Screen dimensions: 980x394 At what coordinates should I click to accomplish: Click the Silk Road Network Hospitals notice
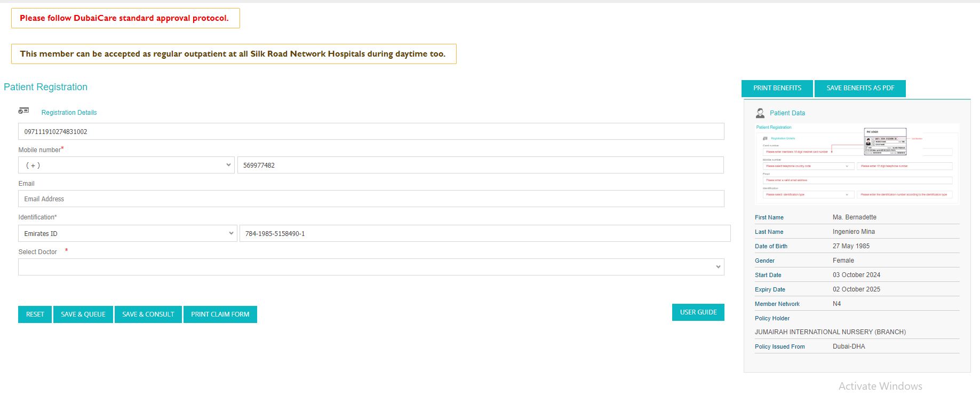234,54
